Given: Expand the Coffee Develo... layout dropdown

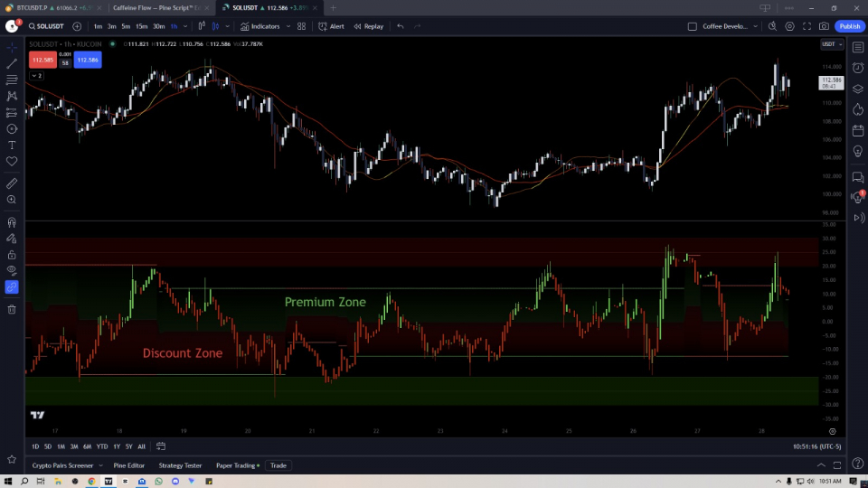Looking at the screenshot, I should [x=757, y=26].
